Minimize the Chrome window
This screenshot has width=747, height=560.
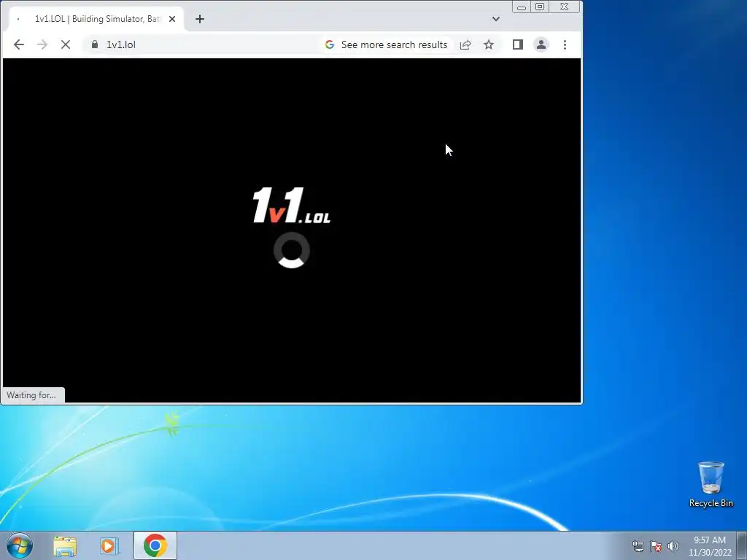pyautogui.click(x=522, y=7)
